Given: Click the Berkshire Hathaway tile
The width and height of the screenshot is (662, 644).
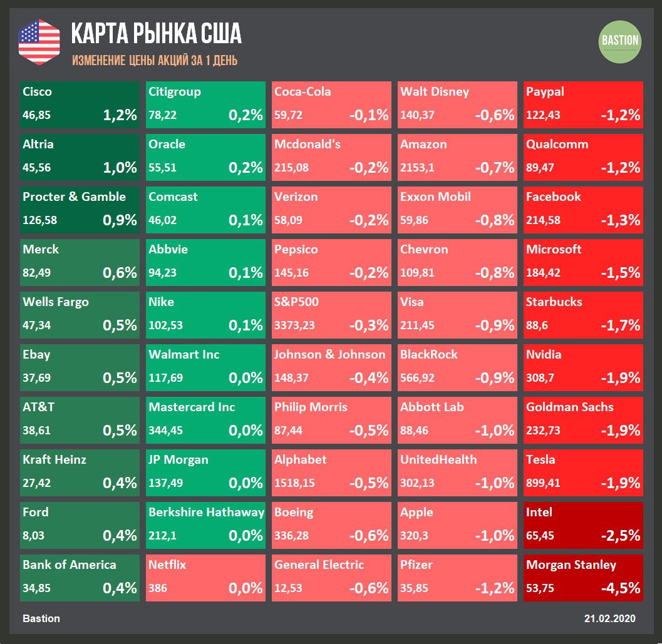Looking at the screenshot, I should (205, 525).
